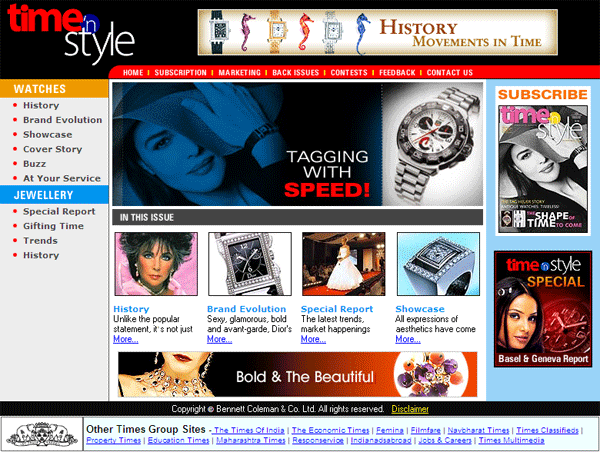Click CONTACT US in the navigation bar
The width and height of the screenshot is (600, 452).
click(450, 73)
